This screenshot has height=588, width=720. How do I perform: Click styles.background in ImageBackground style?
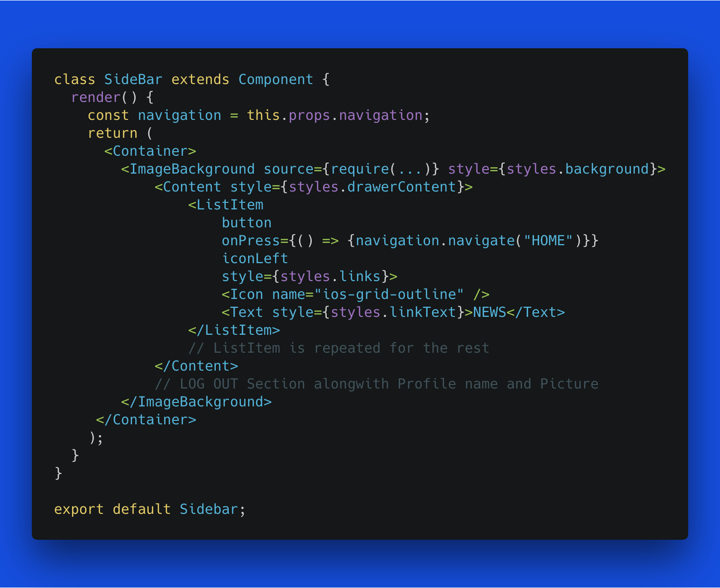(578, 169)
